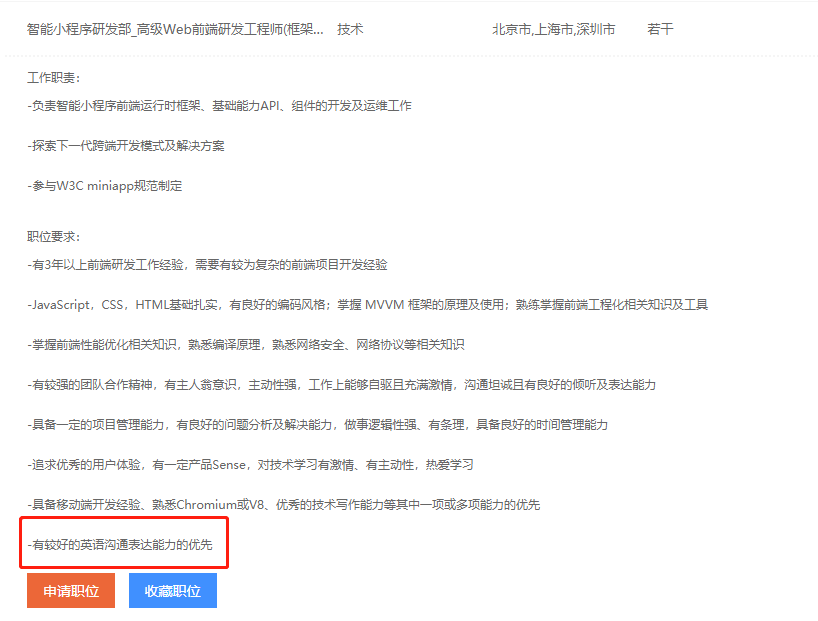Select the 北京市,上海市,深圳市 location cell

tap(554, 29)
